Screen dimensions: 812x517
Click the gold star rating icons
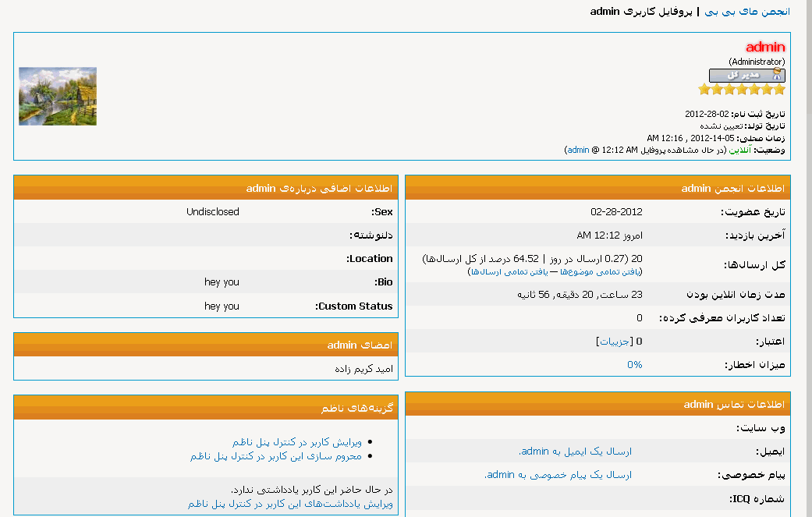coord(741,90)
